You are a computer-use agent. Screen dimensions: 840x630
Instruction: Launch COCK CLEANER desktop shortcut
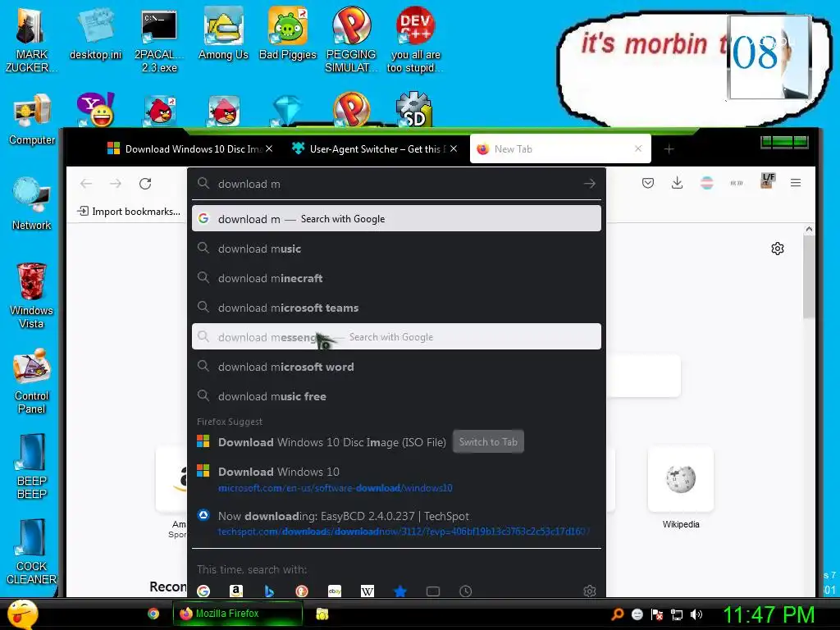[x=32, y=552]
